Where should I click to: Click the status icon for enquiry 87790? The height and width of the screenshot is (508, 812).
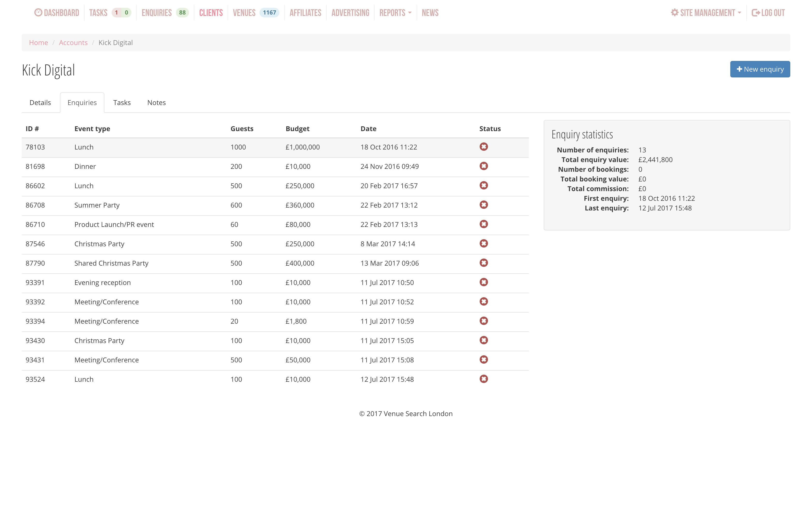coord(484,263)
